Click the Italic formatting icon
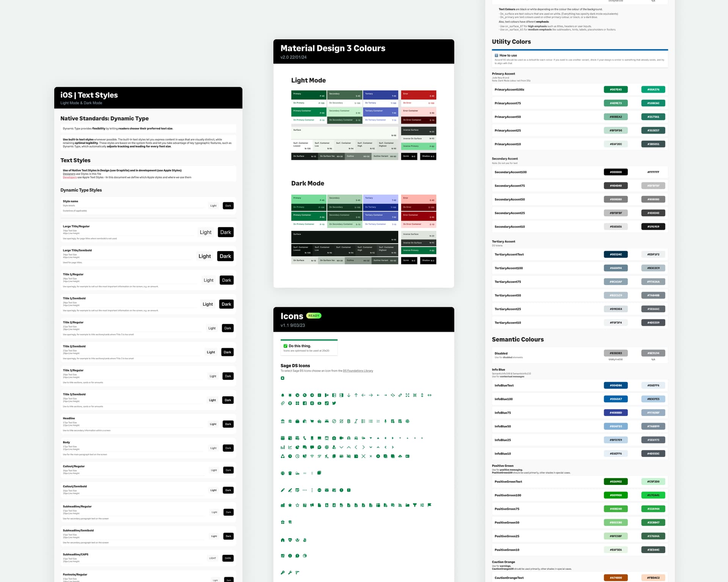Screen dimensions: 728x582 coord(356,421)
